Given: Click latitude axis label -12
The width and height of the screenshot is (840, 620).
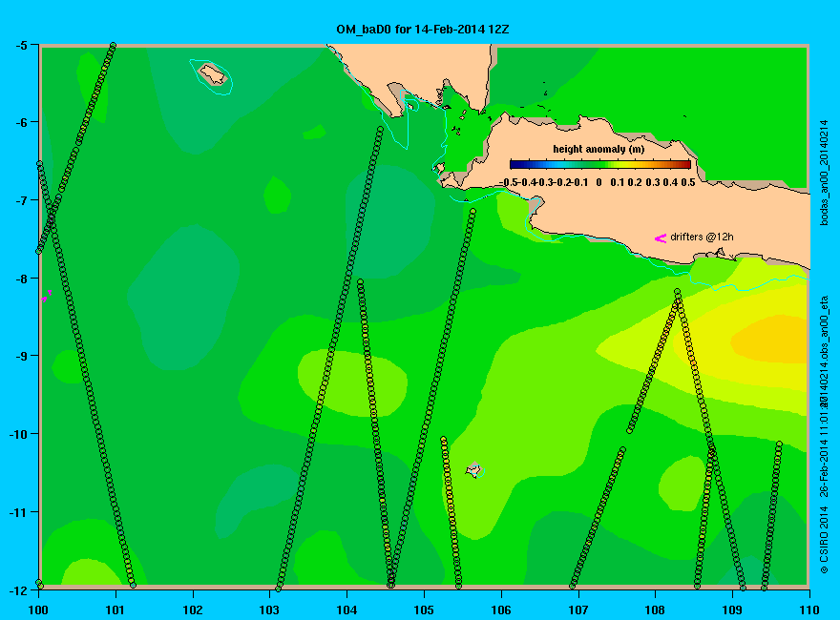Looking at the screenshot, I should tap(18, 590).
